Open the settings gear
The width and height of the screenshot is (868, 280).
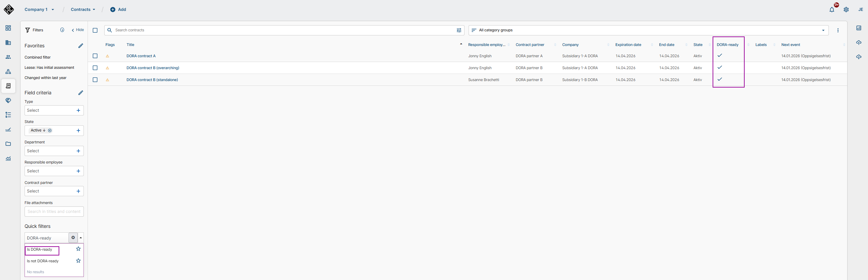[846, 10]
